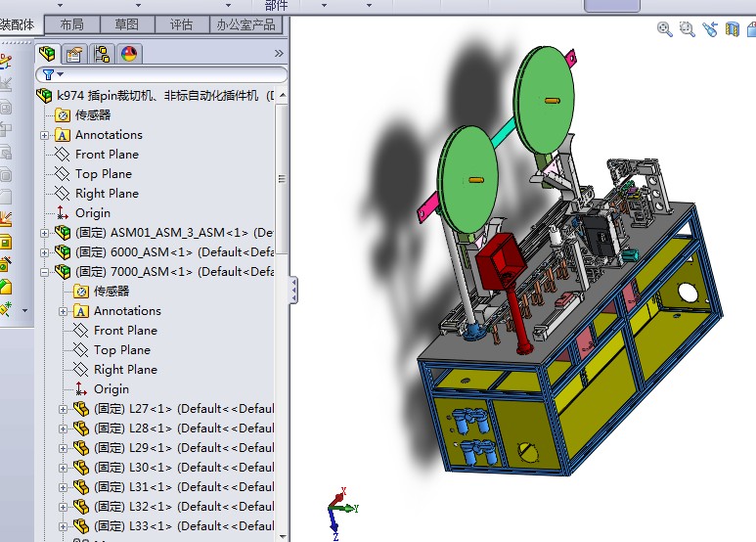Switch to the 装配体 tab
This screenshot has height=542, width=756.
click(x=18, y=24)
